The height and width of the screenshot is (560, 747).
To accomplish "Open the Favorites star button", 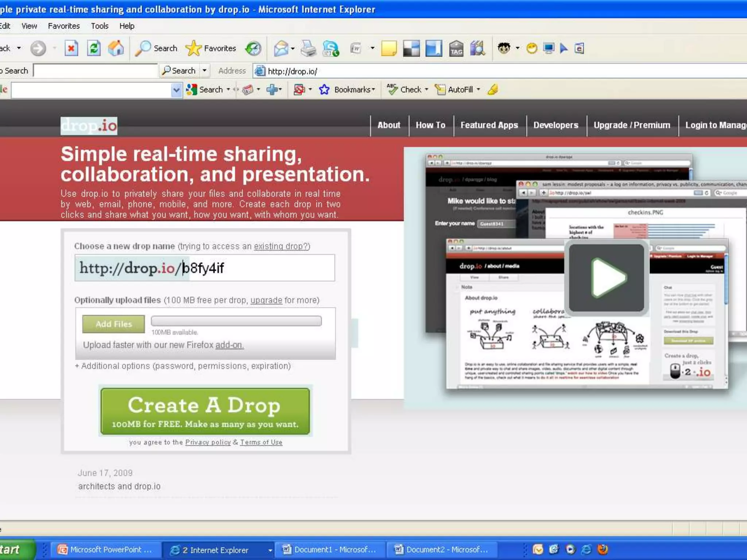I will click(211, 48).
